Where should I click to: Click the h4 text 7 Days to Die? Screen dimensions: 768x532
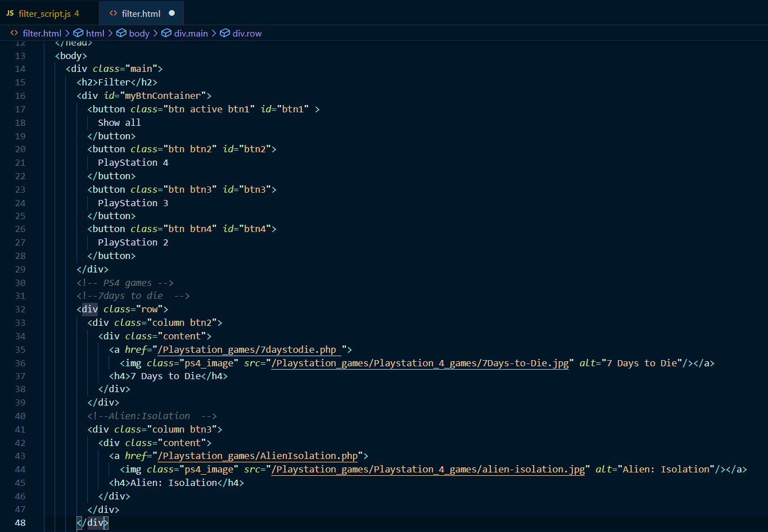pyautogui.click(x=165, y=376)
